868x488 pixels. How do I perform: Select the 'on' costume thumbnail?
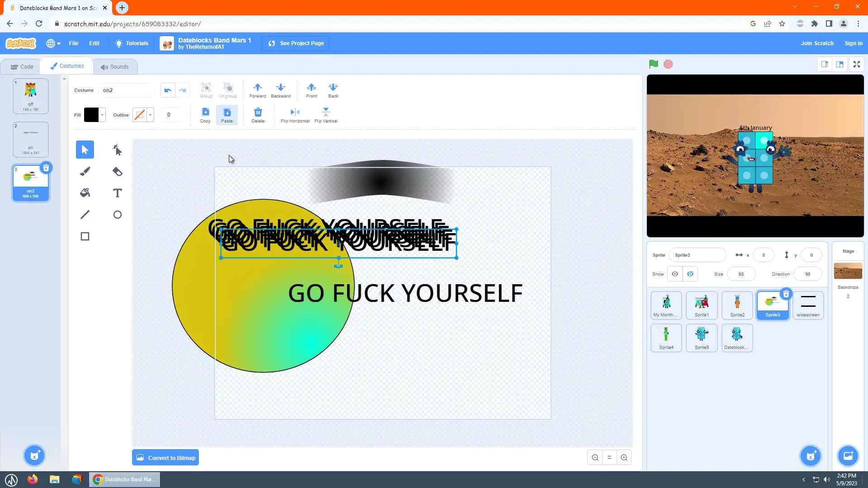31,139
